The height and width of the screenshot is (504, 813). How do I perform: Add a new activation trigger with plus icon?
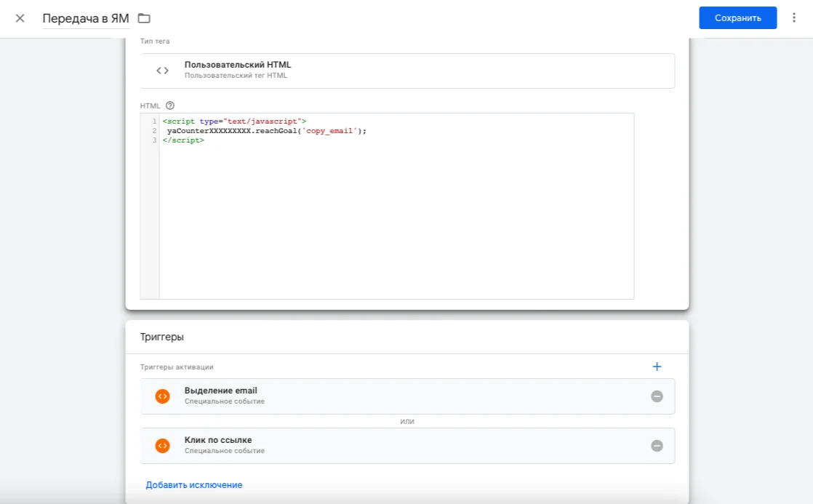point(657,367)
